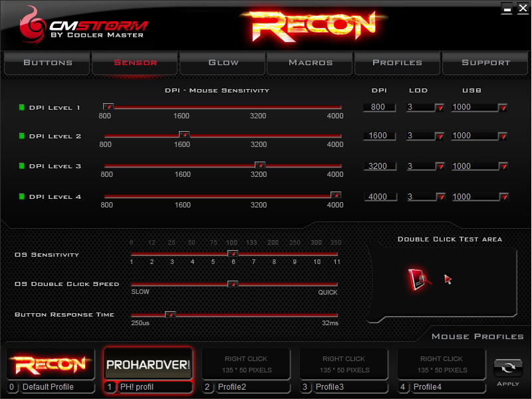Click the DPI Level 4 slider handle
This screenshot has height=399, width=532.
(x=336, y=195)
